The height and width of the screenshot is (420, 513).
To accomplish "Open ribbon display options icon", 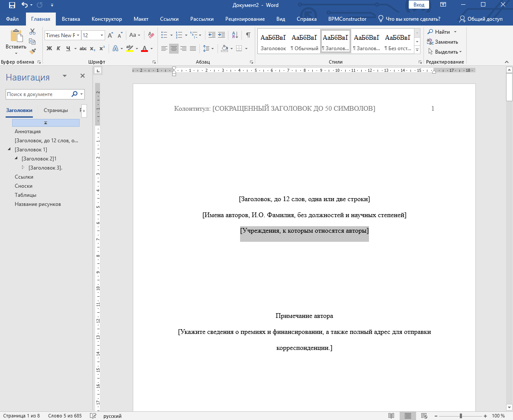I will pyautogui.click(x=443, y=5).
